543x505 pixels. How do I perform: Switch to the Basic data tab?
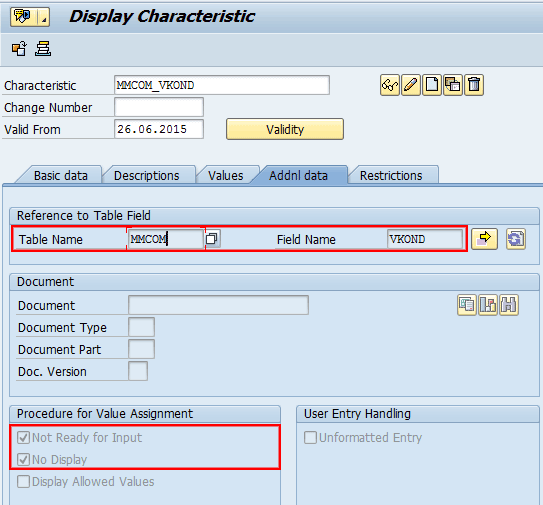[61, 175]
